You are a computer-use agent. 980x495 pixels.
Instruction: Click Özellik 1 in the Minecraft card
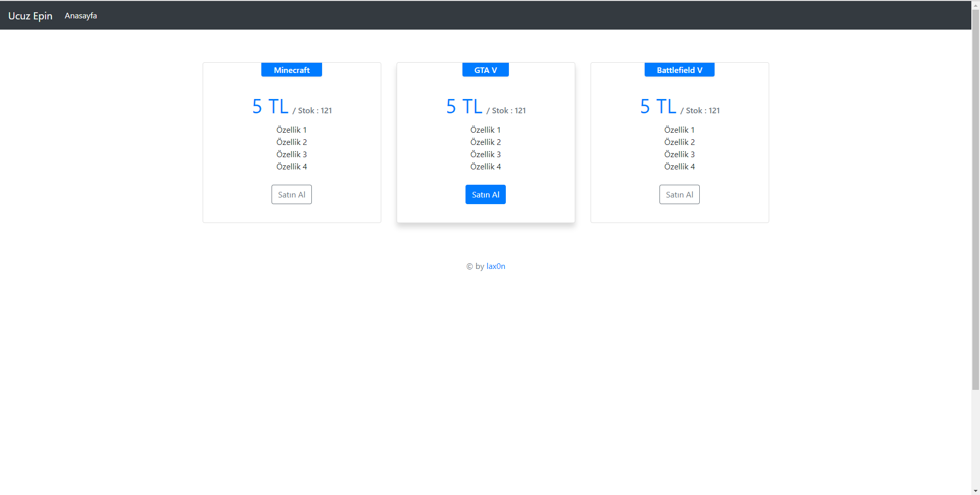291,130
